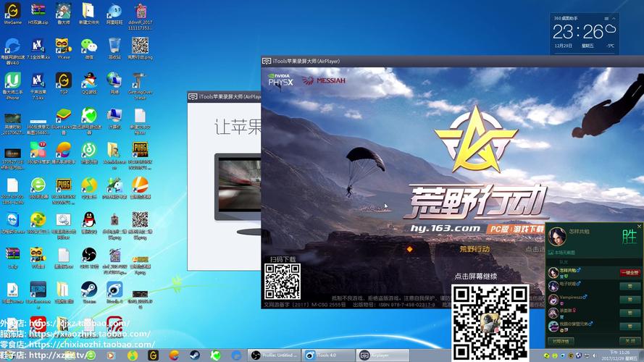
Task: Open the NetEase Cloud Music red icon
Action: pos(38,324)
